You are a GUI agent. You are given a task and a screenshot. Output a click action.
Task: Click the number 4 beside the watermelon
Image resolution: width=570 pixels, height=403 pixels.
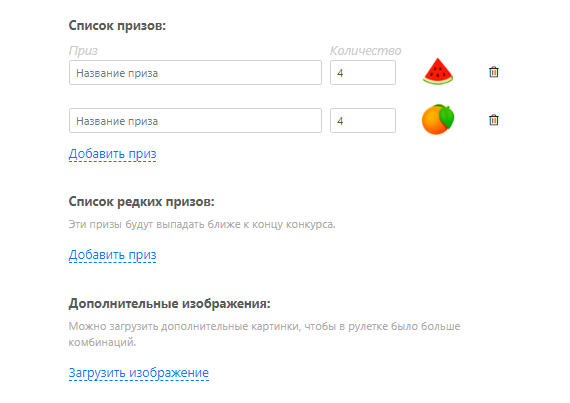click(x=340, y=73)
